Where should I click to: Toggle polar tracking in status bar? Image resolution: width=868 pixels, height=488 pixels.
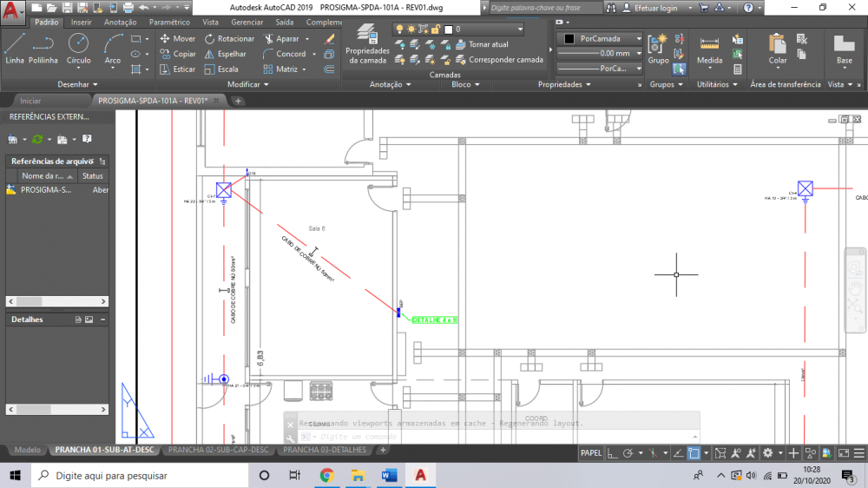click(x=628, y=453)
